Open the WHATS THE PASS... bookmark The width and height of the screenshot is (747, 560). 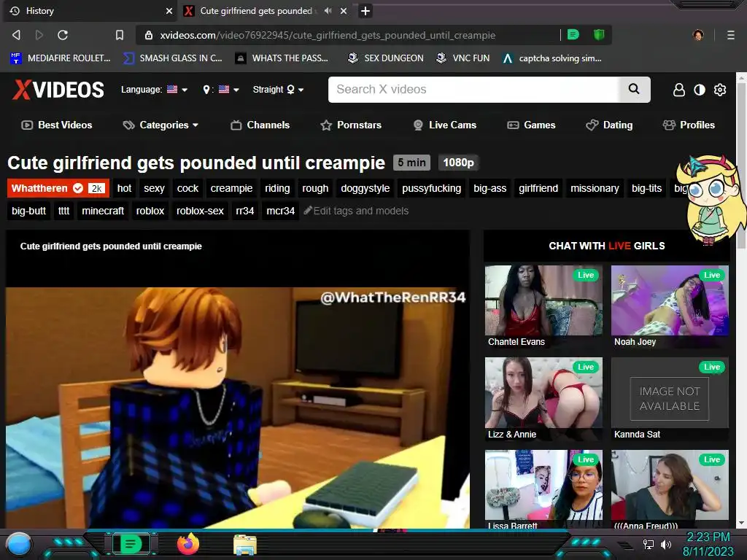point(282,58)
